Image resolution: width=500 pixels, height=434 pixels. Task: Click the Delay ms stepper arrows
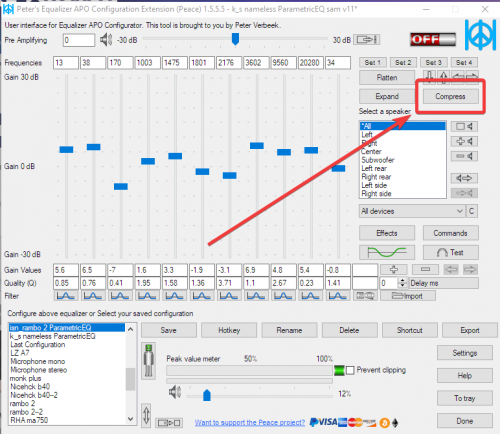point(403,283)
